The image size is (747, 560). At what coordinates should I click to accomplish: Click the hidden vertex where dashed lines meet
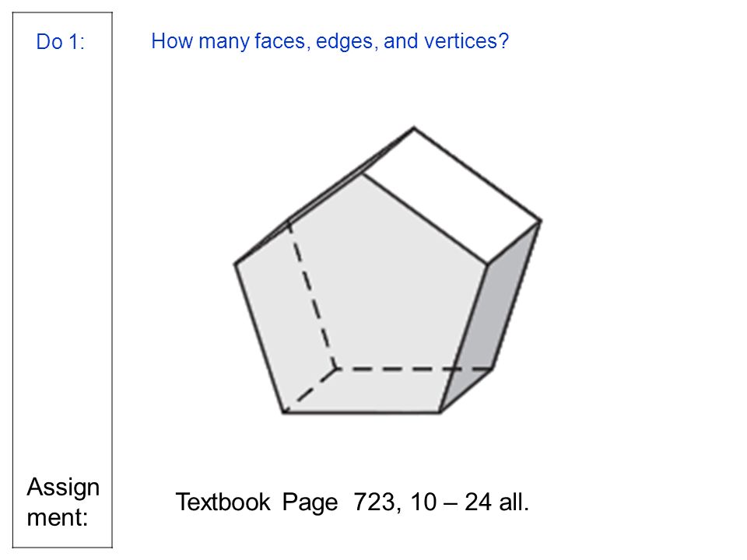336,368
